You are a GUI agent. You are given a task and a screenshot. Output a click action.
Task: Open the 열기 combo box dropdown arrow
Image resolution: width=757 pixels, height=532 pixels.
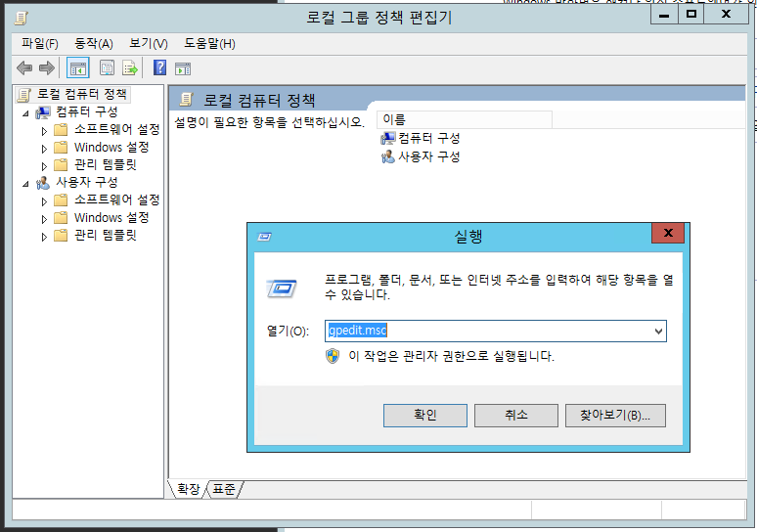[658, 332]
